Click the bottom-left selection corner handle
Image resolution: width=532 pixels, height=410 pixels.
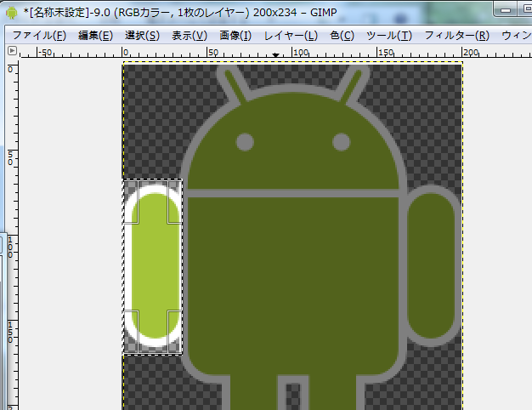pos(131,332)
